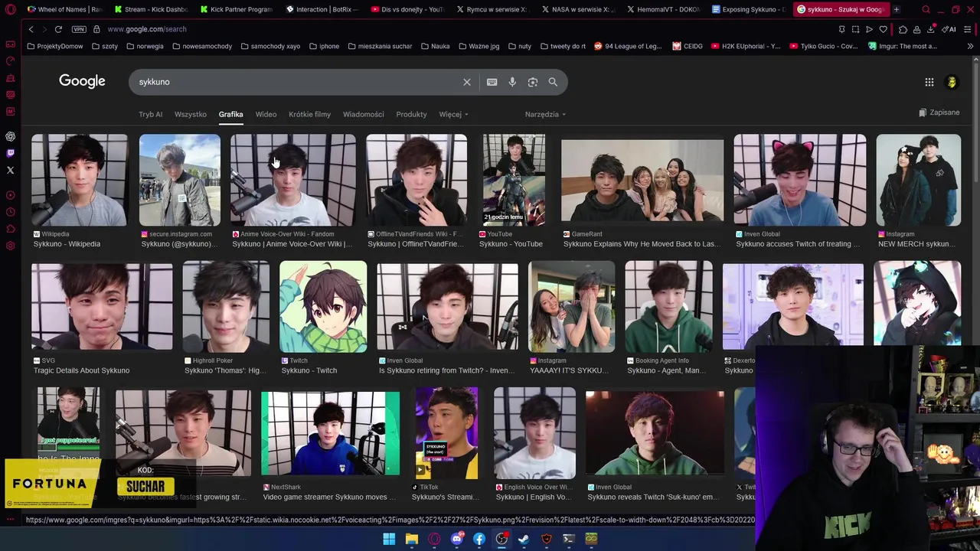Open Tragic Details About Sykkuno link
Viewport: 980px width, 551px height.
coord(81,370)
